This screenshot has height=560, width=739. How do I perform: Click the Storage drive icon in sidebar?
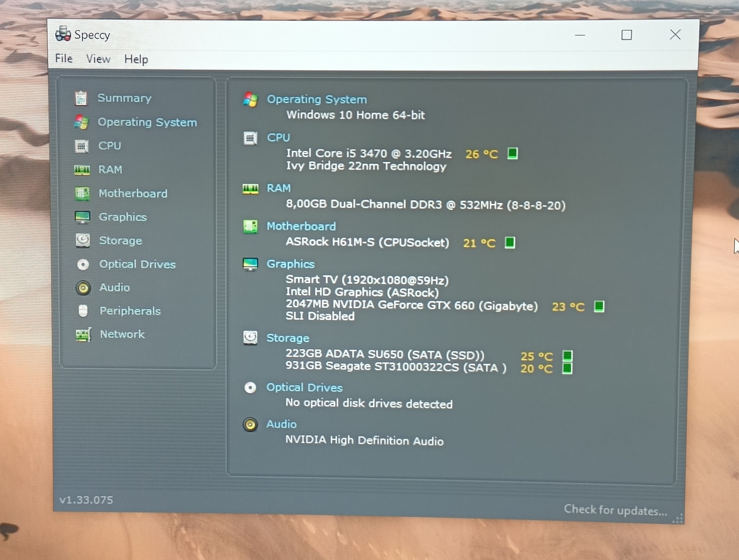pos(83,240)
